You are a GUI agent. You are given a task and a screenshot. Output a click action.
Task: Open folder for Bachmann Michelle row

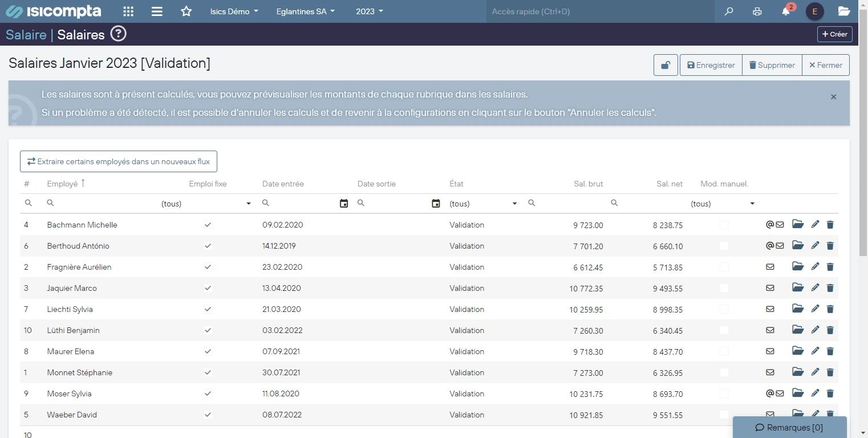pos(798,225)
